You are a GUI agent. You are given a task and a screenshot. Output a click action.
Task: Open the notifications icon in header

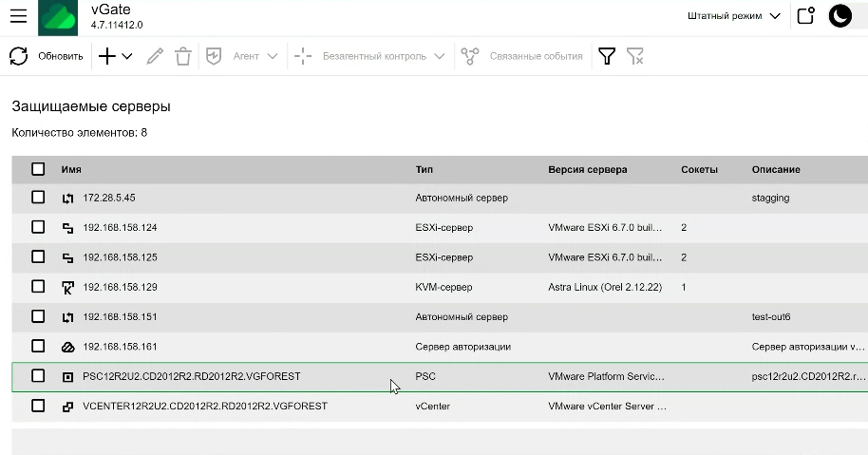point(805,16)
